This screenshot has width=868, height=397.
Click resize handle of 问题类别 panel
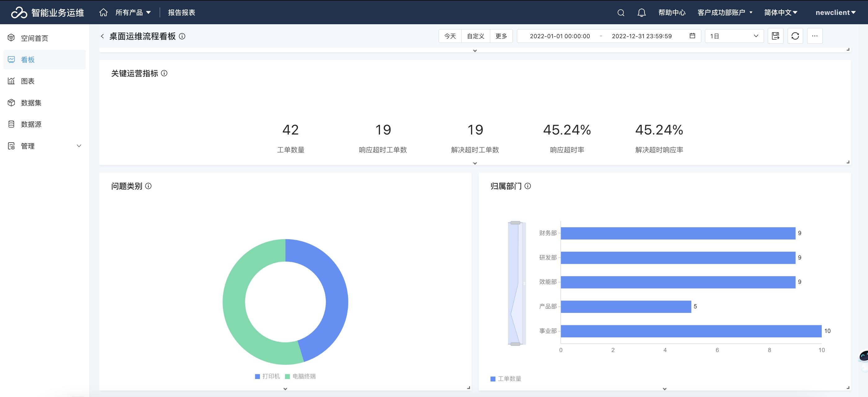pos(468,388)
